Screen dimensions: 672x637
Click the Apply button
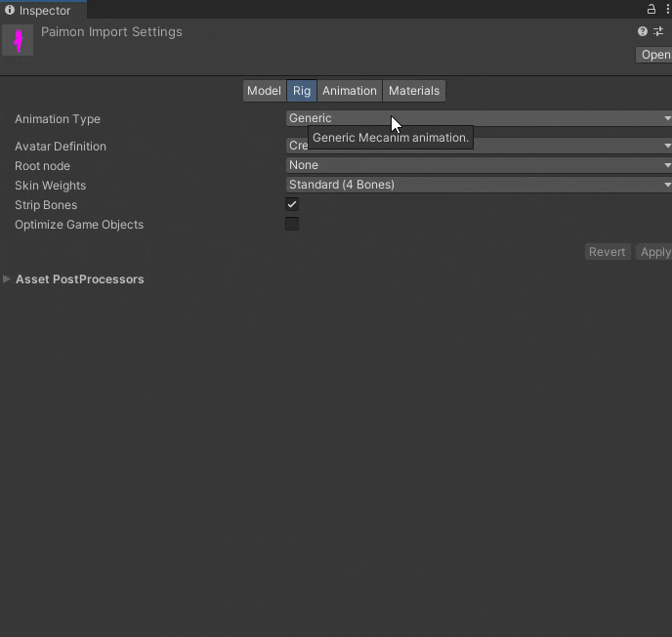pos(654,252)
